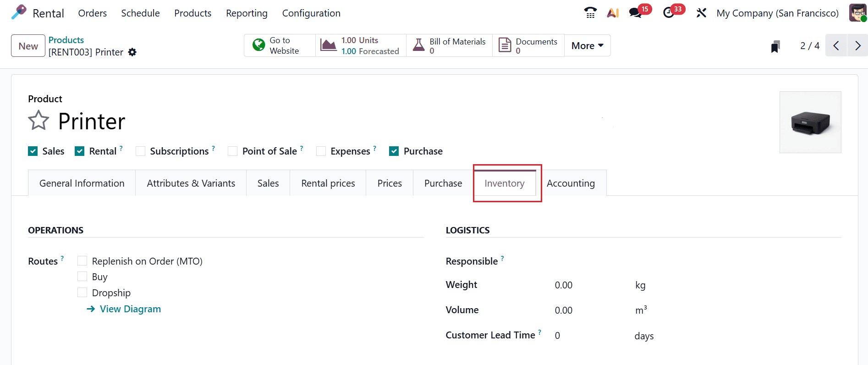The height and width of the screenshot is (365, 868).
Task: Open activities clock icon with badge 33
Action: pyautogui.click(x=669, y=13)
